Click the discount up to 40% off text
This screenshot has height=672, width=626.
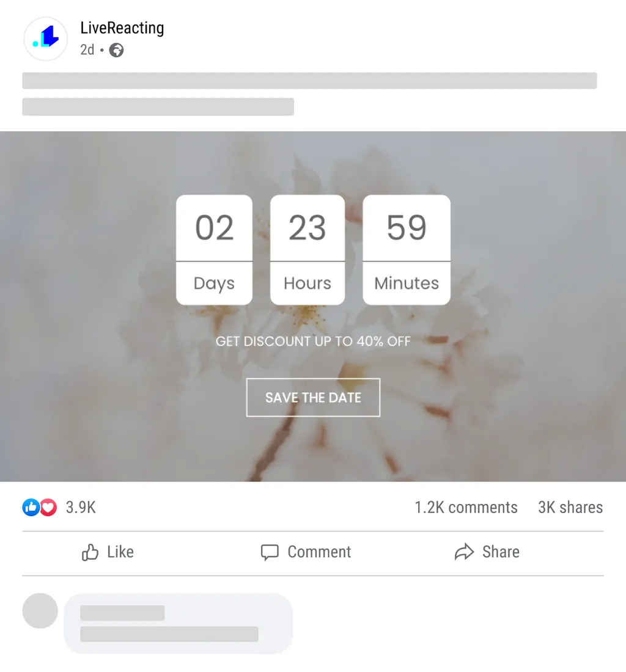coord(313,341)
